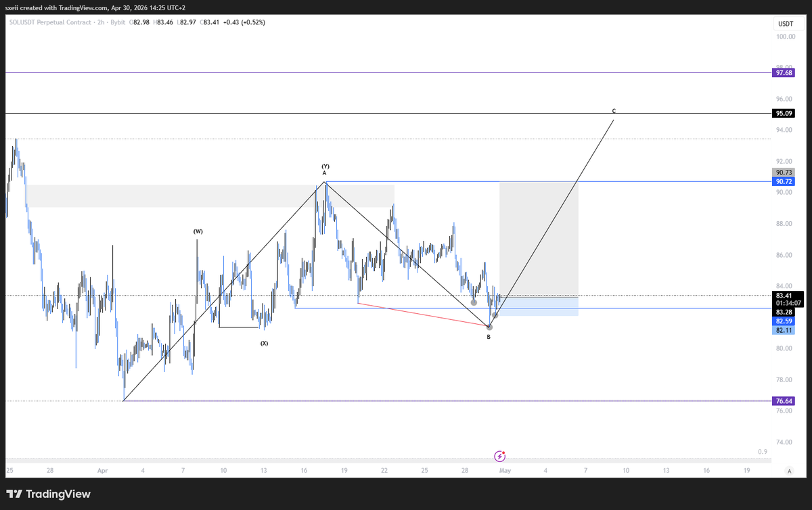Click the 0.9 value near the bottom
Viewport: 812px width, 510px height.
763,452
